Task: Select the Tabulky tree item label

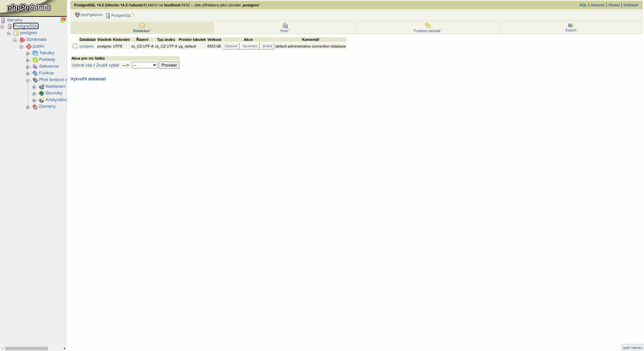Action: tap(47, 53)
